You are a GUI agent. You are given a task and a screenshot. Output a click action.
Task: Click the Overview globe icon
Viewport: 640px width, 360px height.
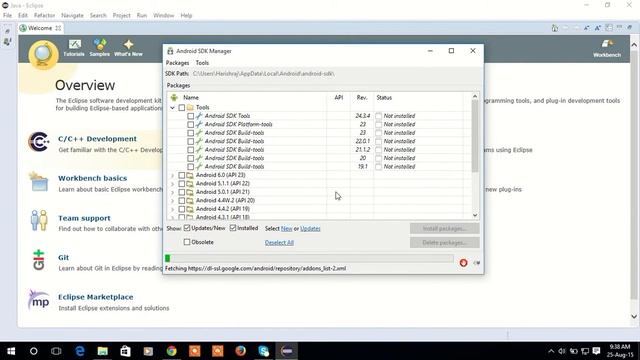43,54
